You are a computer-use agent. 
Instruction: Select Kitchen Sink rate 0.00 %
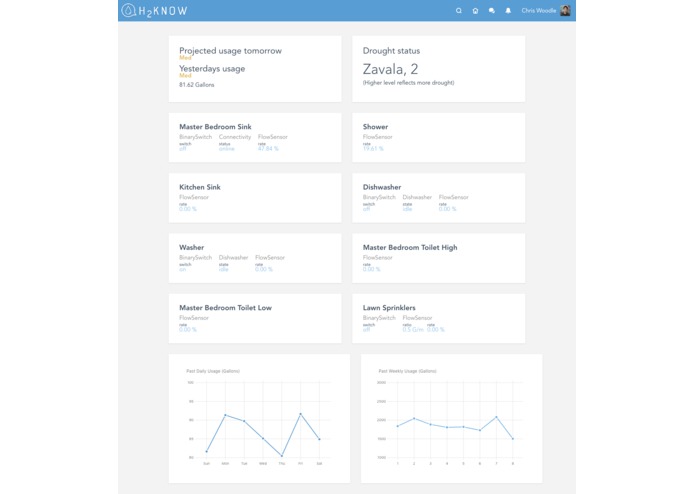point(187,209)
